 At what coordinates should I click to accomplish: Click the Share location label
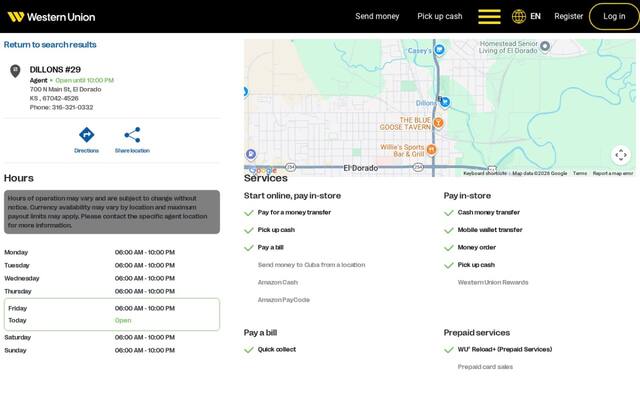tap(132, 151)
